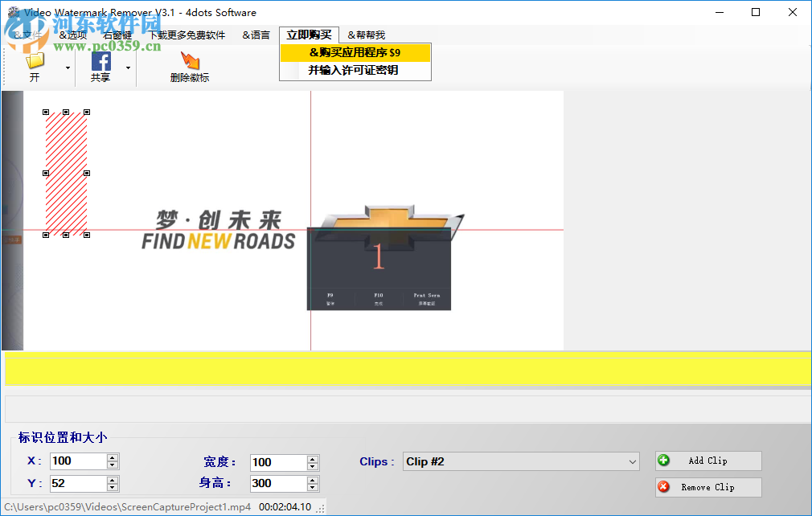
Task: Select the 购买应用程序 $9 menu entry
Action: pos(355,52)
